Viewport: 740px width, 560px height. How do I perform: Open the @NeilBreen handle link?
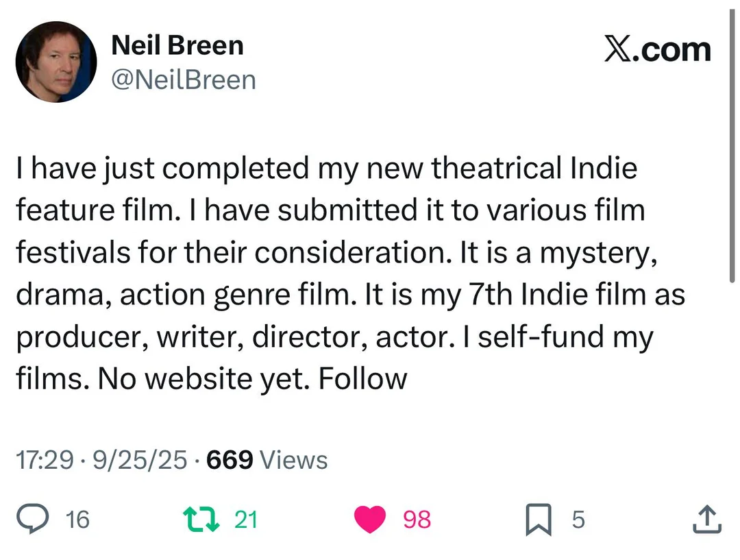(x=183, y=80)
